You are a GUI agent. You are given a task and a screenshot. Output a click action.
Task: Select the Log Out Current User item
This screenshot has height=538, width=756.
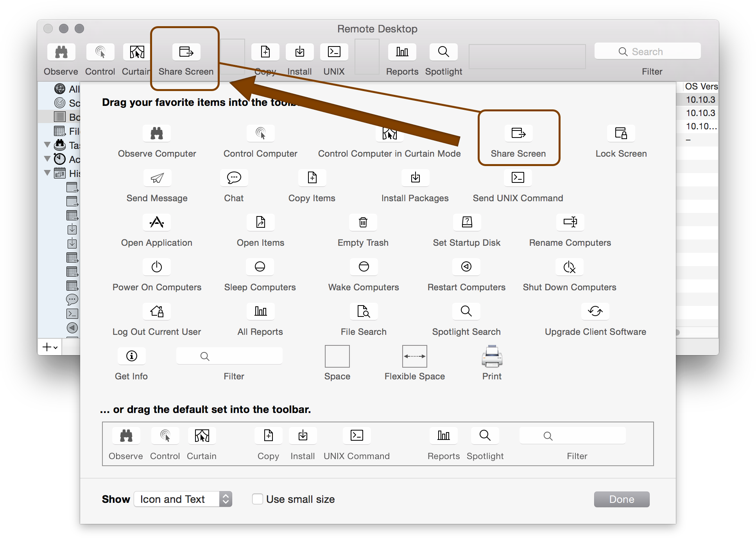pos(157,312)
